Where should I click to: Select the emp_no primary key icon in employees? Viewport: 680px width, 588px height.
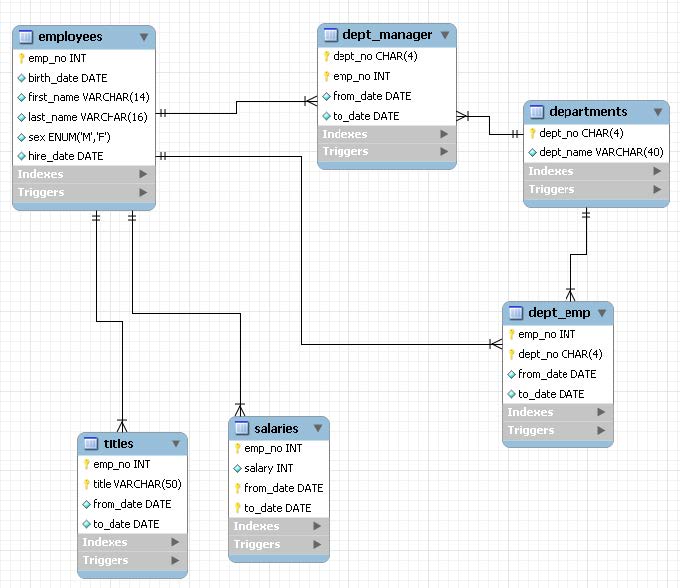point(21,58)
